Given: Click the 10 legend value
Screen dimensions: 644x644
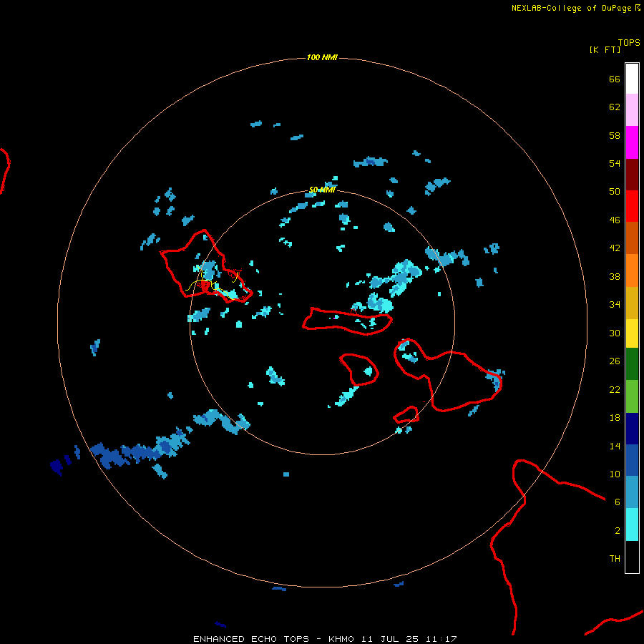Looking at the screenshot, I should (x=615, y=474).
